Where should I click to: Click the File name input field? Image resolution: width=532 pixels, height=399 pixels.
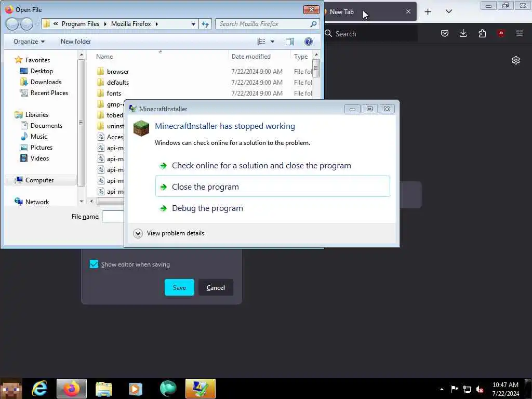[113, 217]
